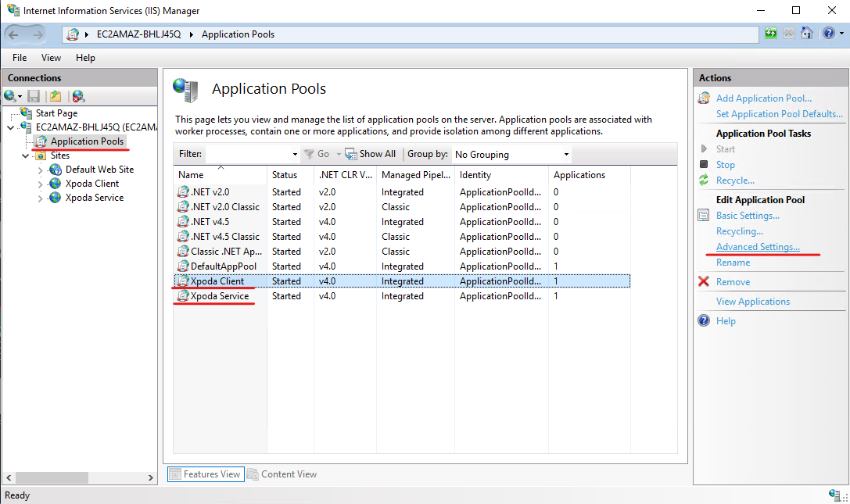The image size is (850, 504).
Task: Click the Forward navigation arrow
Action: point(38,34)
